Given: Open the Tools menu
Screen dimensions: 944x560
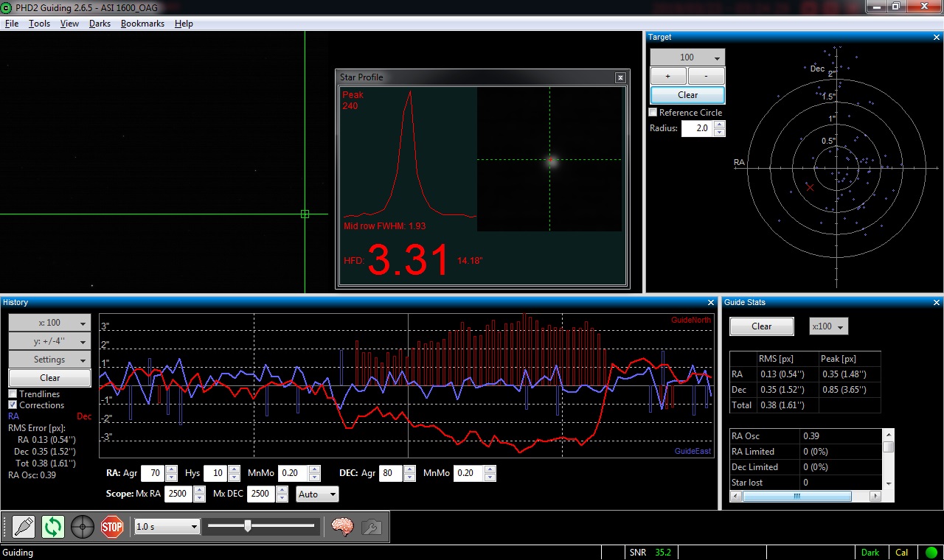Looking at the screenshot, I should 39,24.
